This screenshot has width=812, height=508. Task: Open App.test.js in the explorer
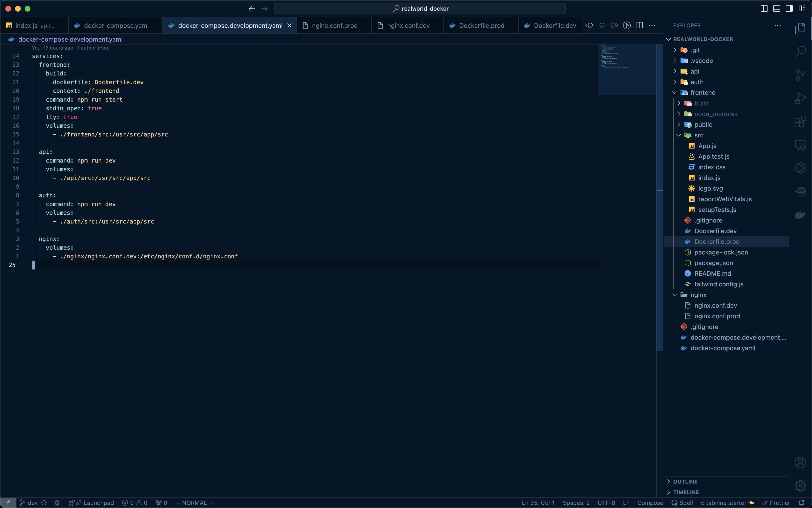pos(726,157)
